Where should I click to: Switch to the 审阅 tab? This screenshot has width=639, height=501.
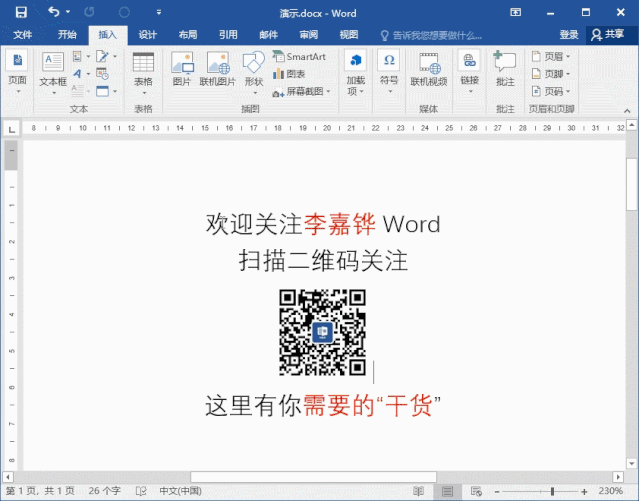click(x=308, y=35)
